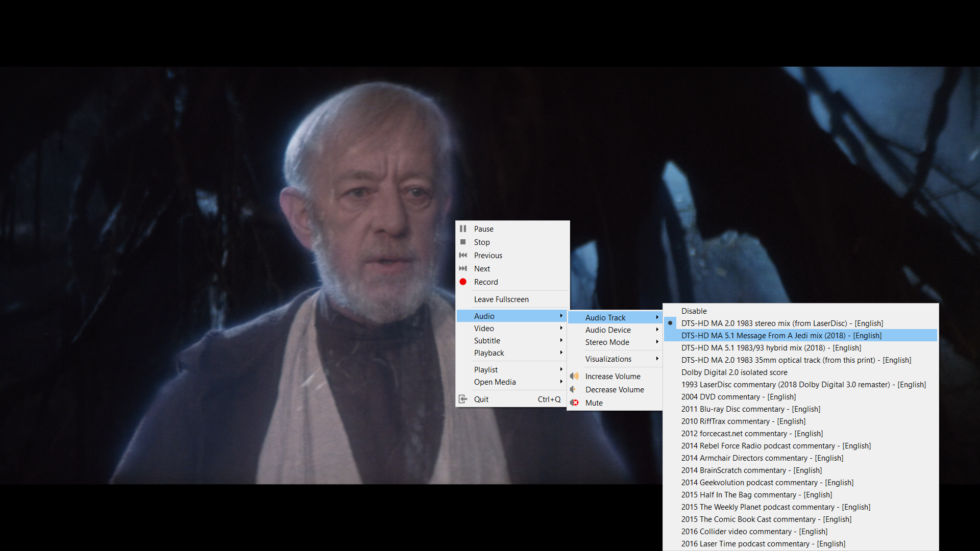980x551 pixels.
Task: Select 2015 The Weekly Planet podcast commentary
Action: coord(800,507)
